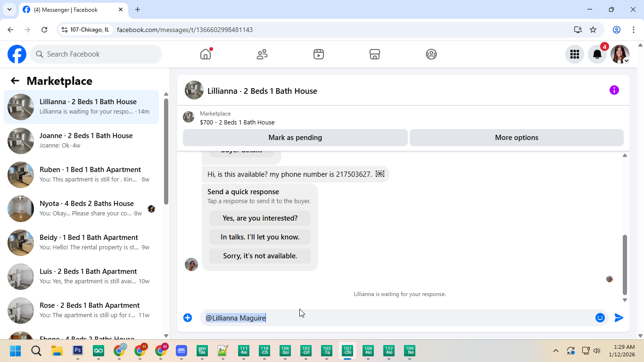
Task: Switch to the 106-Sai taskbar profile
Action: coord(285,351)
